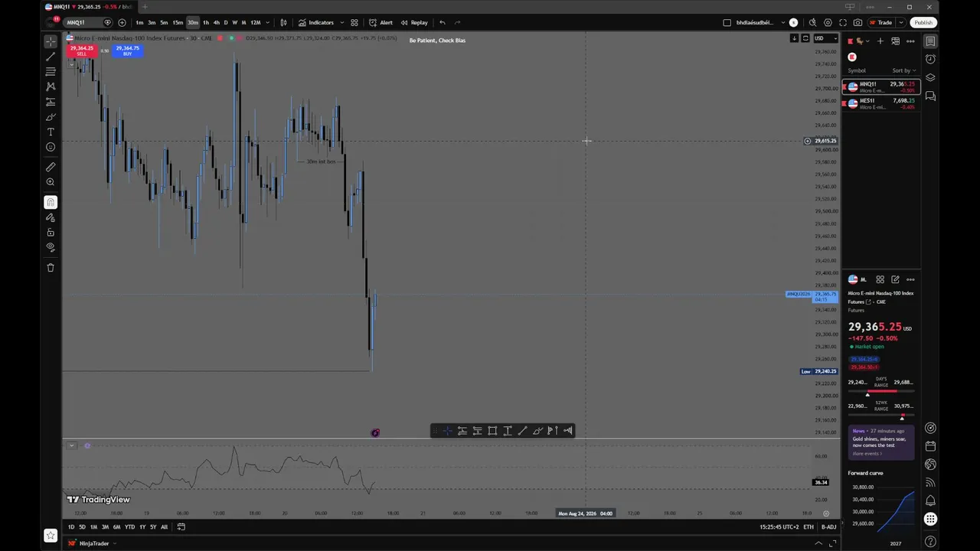Expand the layout name dropdown arrow
Image resolution: width=980 pixels, height=551 pixels.
[782, 22]
